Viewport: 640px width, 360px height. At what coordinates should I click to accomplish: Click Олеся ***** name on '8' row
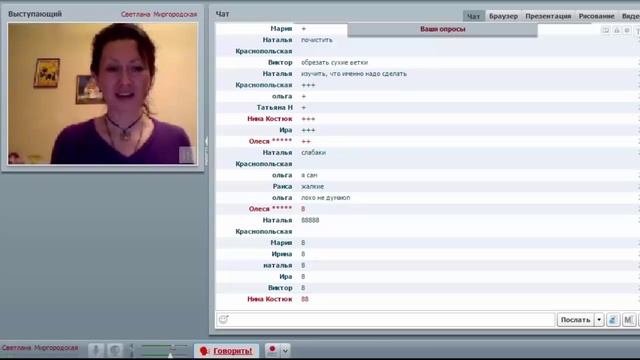(x=270, y=209)
